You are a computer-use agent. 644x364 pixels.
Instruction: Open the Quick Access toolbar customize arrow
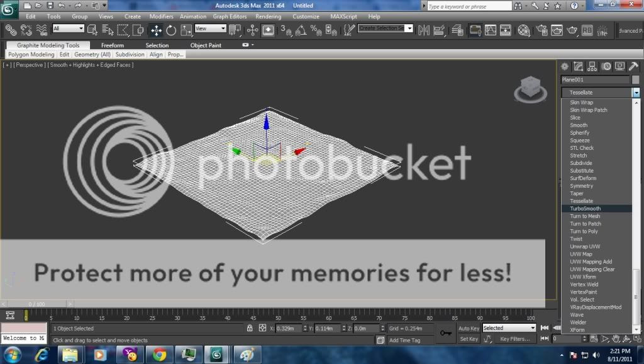coord(104,5)
